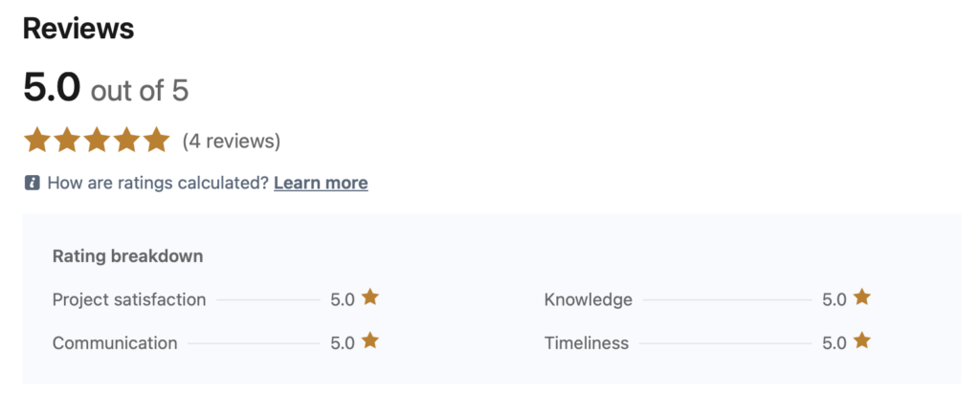
Task: Select the Project satisfaction label
Action: pyautogui.click(x=129, y=299)
